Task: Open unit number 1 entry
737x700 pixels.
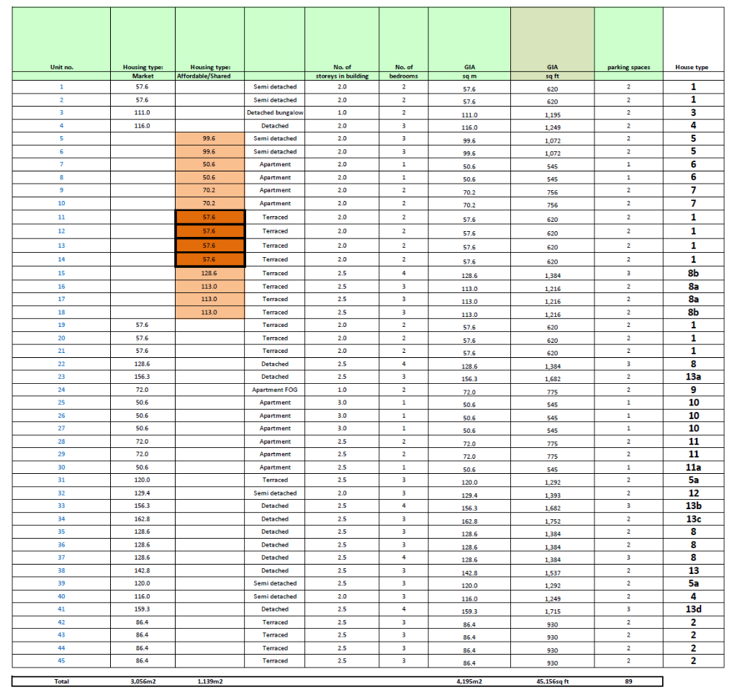Action: click(61, 87)
